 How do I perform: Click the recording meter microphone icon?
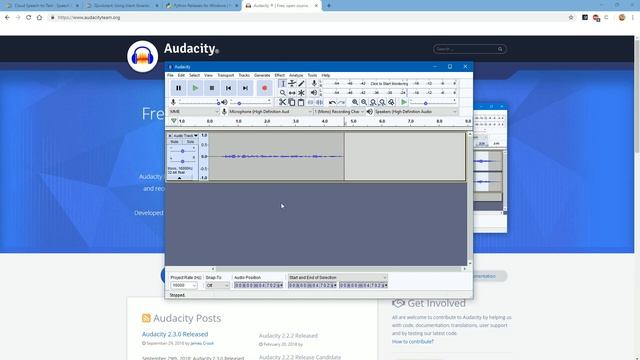pos(314,83)
